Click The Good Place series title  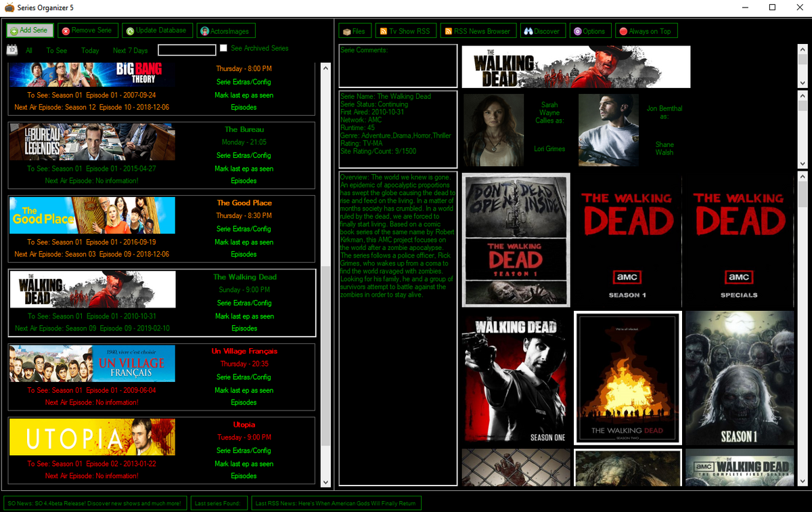click(x=244, y=202)
